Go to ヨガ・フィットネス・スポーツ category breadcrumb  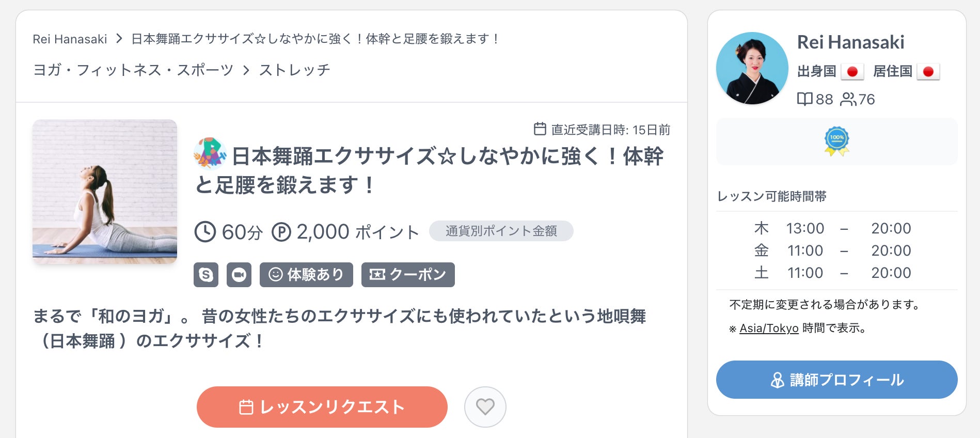pos(133,70)
